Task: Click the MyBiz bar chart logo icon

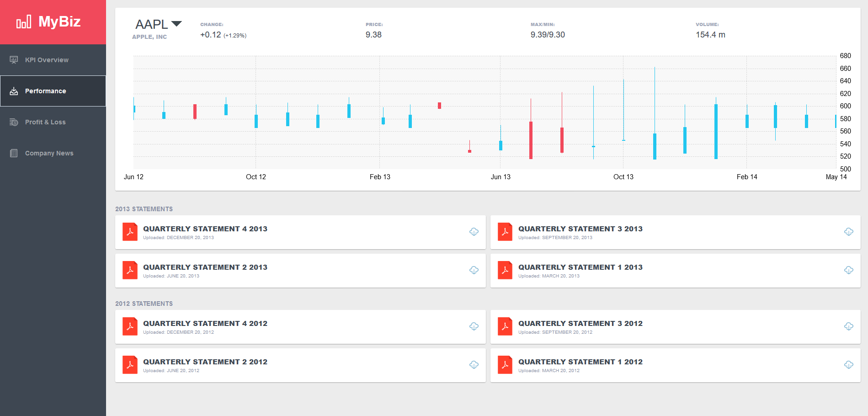Action: [24, 21]
